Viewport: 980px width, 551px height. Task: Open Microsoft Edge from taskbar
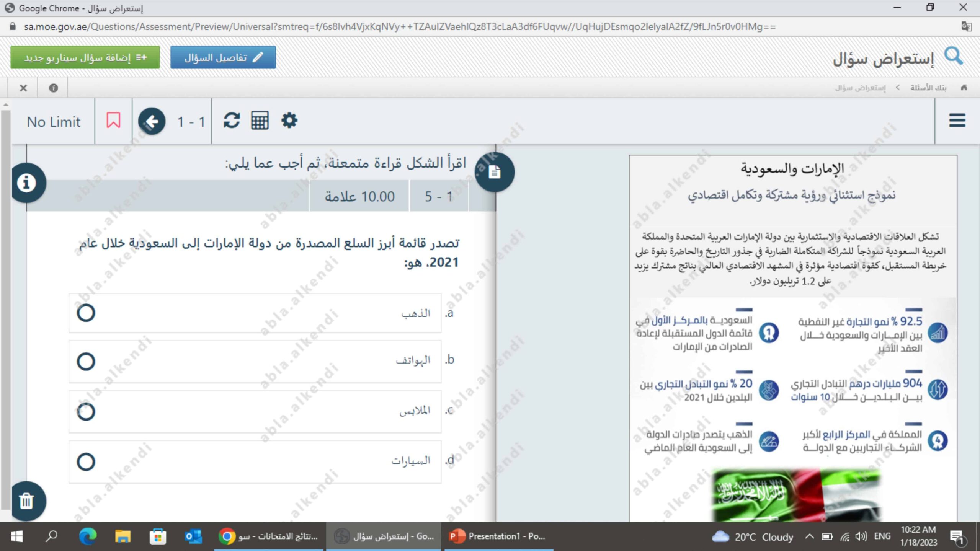pyautogui.click(x=88, y=536)
